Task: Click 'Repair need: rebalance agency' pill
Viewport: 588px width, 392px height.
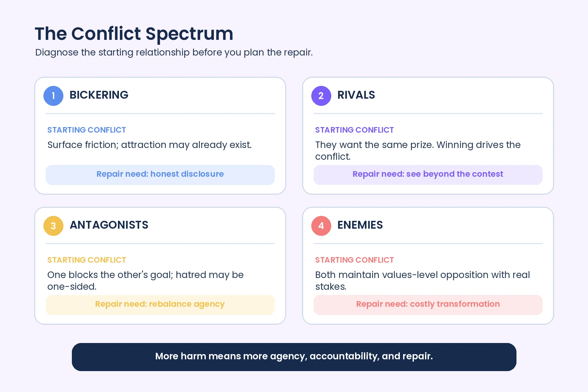Action: (x=160, y=305)
